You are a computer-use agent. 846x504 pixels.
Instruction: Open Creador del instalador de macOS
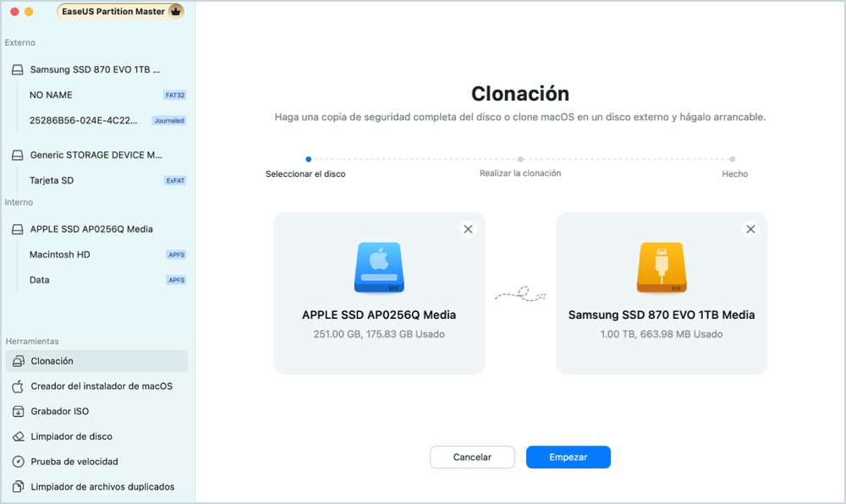[96, 386]
